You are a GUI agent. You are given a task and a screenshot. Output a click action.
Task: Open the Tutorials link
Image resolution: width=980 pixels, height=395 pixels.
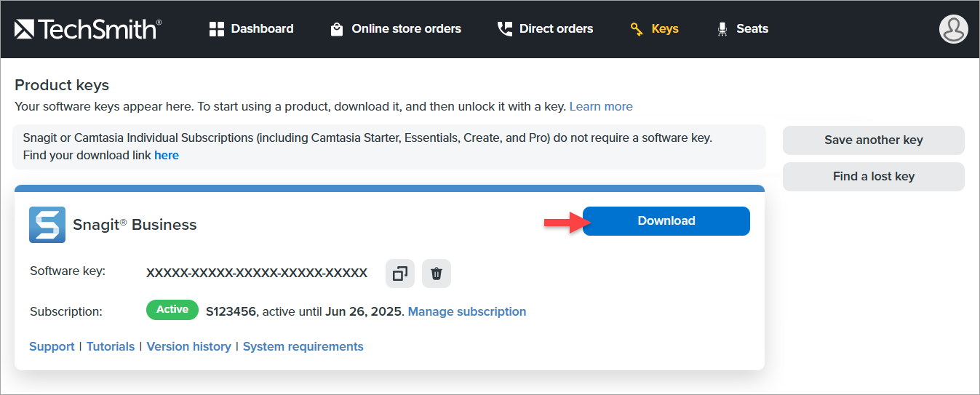111,346
